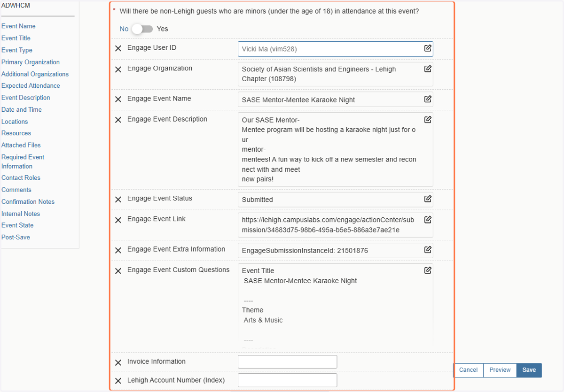Edit the Engage Event Name value
Viewport: 564px width, 392px height.
[428, 99]
